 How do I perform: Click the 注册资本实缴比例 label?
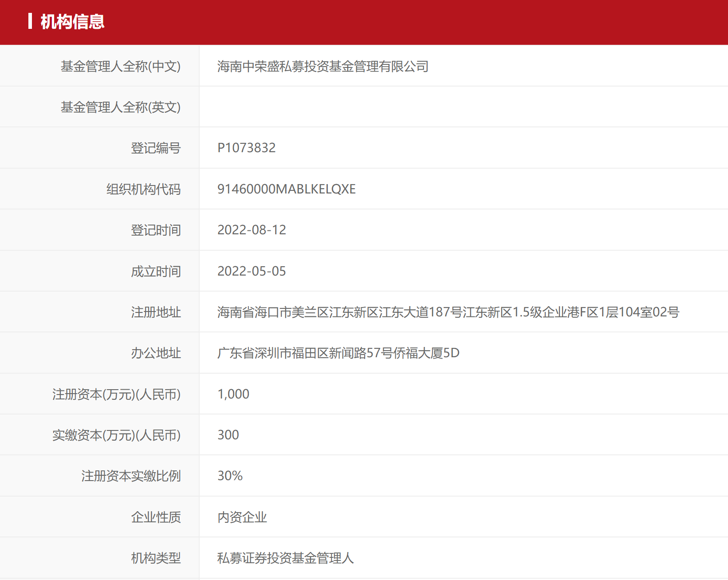pos(131,476)
